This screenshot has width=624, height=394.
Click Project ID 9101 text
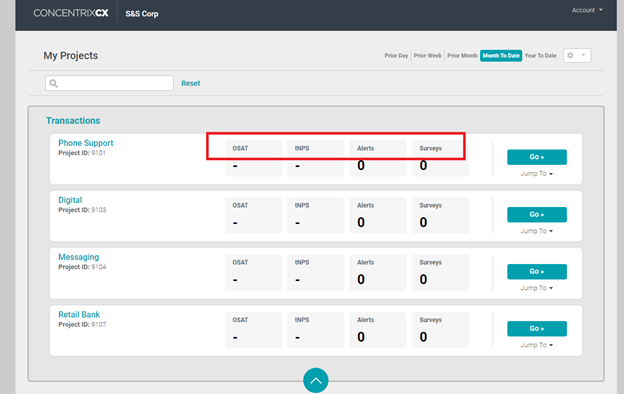(82, 153)
